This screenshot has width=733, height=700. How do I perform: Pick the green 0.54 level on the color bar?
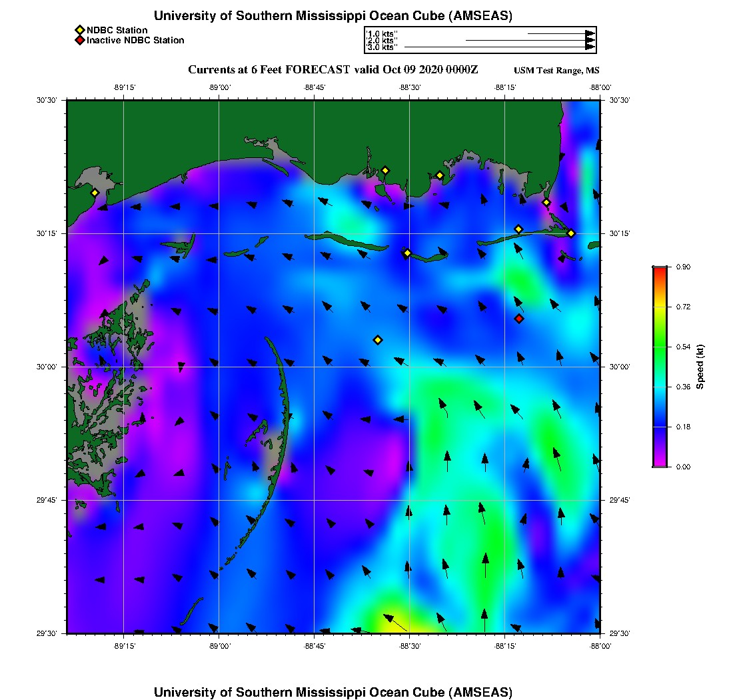[x=659, y=347]
